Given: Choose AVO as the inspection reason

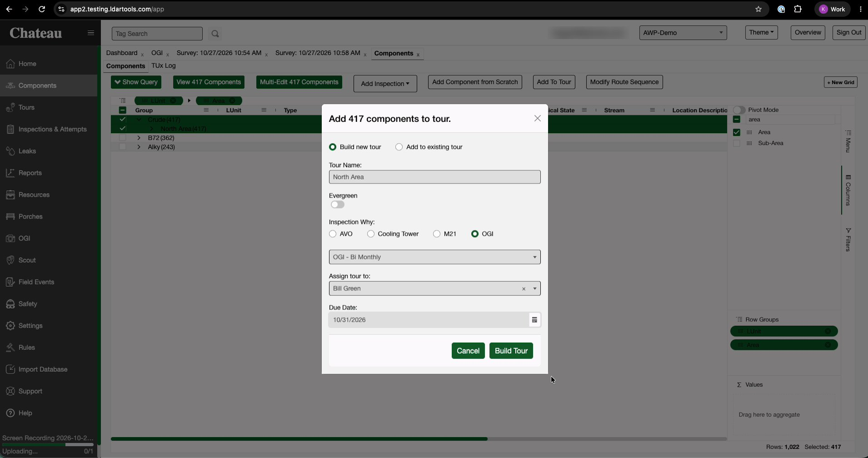Looking at the screenshot, I should [333, 234].
